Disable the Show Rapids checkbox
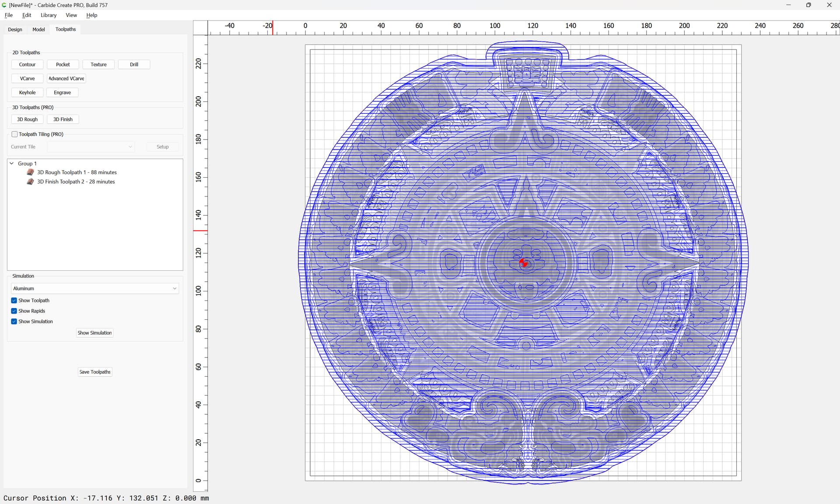Screen dimensions: 840x504 tap(14, 311)
